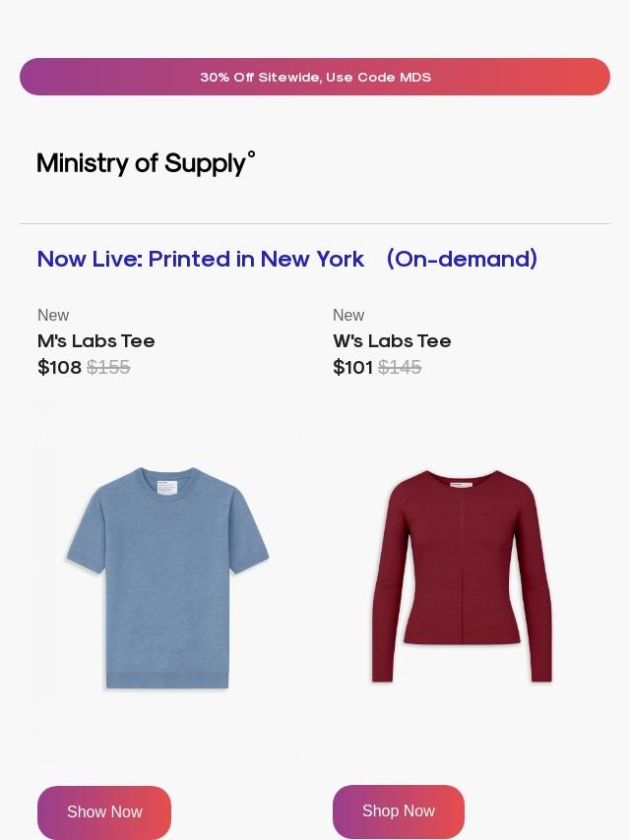Click the crossed-out $145 original price
Screen dimensions: 630x840
click(x=400, y=368)
